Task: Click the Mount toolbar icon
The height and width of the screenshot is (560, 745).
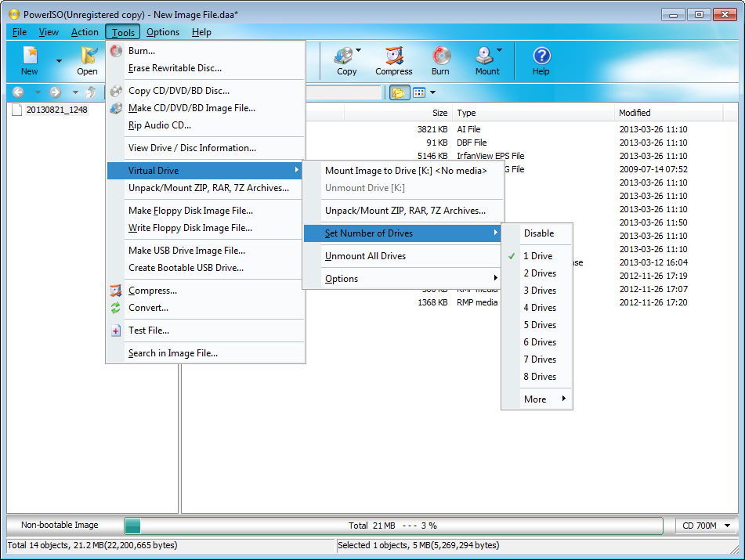Action: point(486,59)
